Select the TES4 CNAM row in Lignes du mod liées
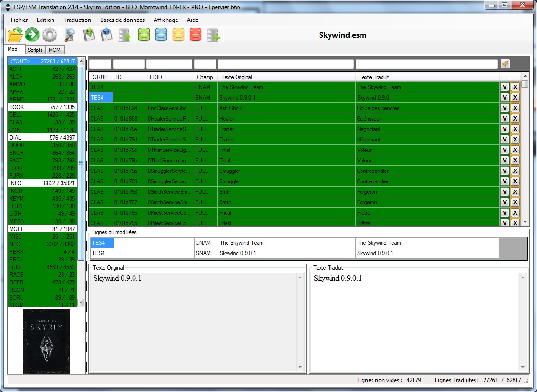 pos(295,243)
